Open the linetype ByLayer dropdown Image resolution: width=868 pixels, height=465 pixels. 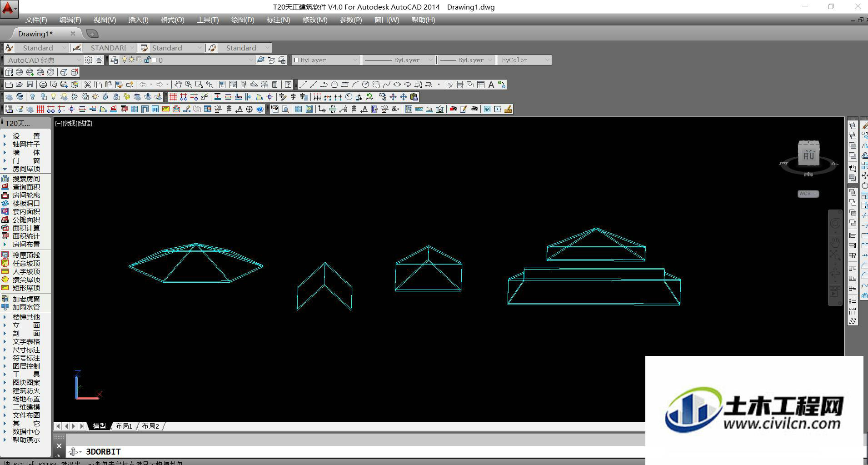[x=399, y=60]
